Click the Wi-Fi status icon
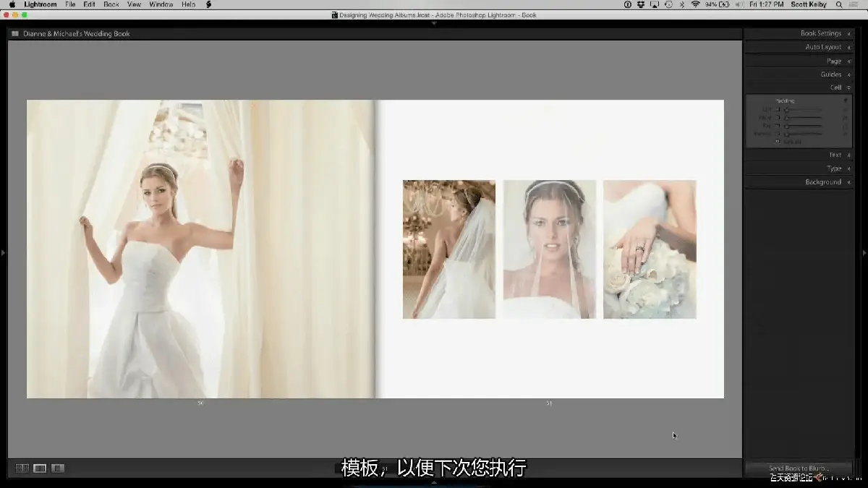Viewport: 868px width, 488px height. pyautogui.click(x=695, y=4)
